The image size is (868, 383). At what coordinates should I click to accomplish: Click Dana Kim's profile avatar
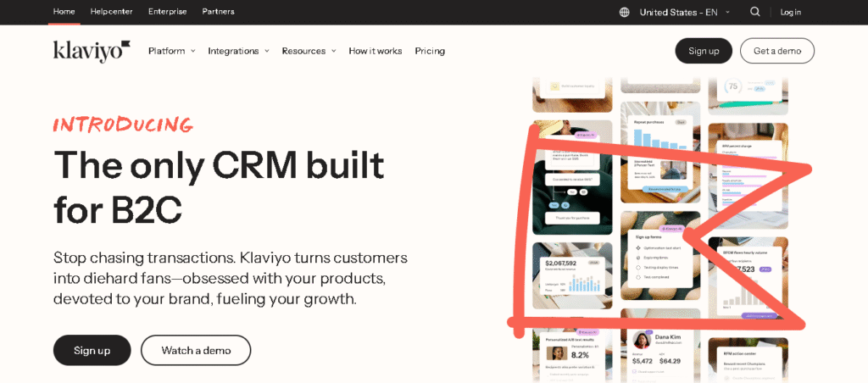pos(642,340)
